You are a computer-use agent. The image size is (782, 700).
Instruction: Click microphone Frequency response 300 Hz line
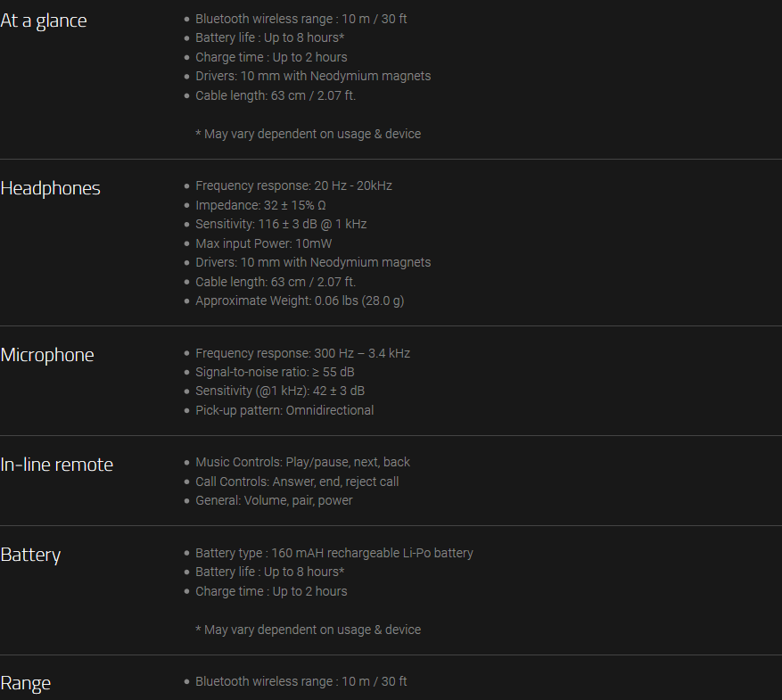pos(303,353)
